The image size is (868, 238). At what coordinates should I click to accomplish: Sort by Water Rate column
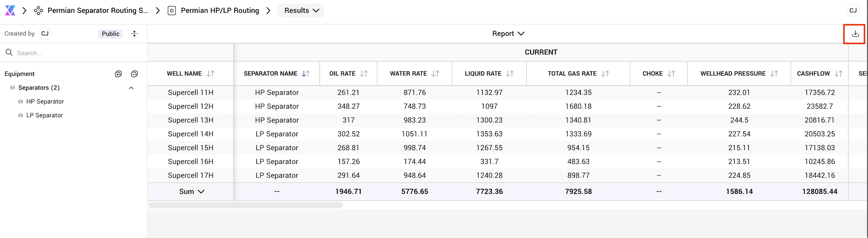(x=435, y=74)
